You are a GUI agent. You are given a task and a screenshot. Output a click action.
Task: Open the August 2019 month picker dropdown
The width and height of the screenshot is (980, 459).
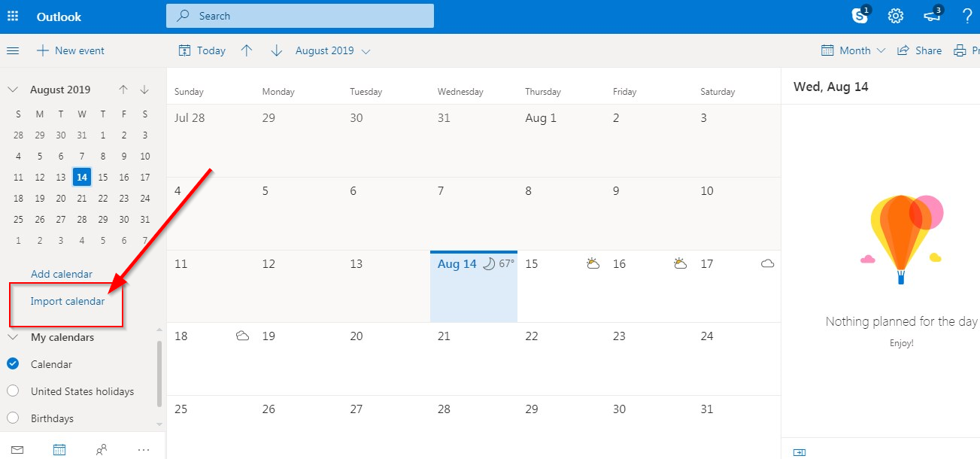[x=333, y=50]
